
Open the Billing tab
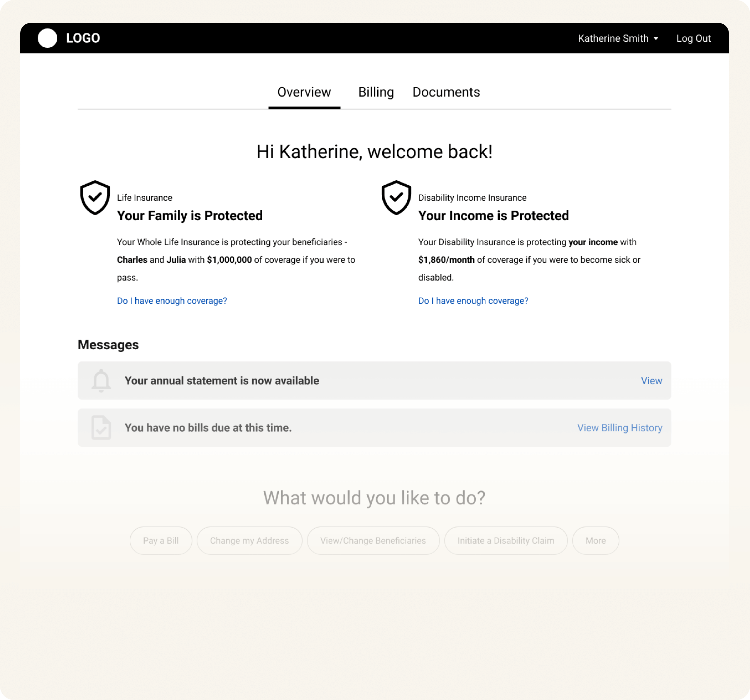click(x=376, y=92)
